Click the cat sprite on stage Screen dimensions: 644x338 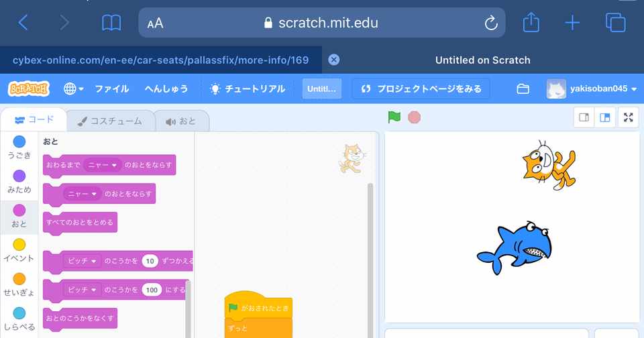548,165
